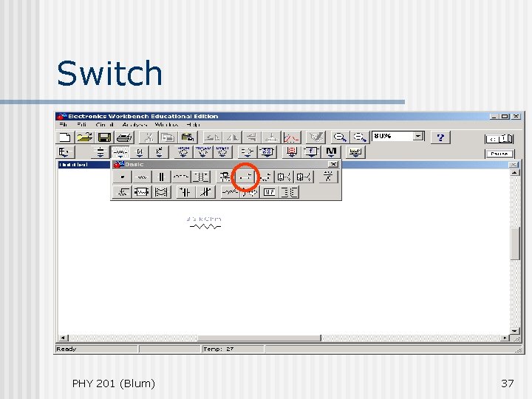Image resolution: width=532 pixels, height=399 pixels.
Task: Open the Favorites parts bin
Action: point(64,152)
